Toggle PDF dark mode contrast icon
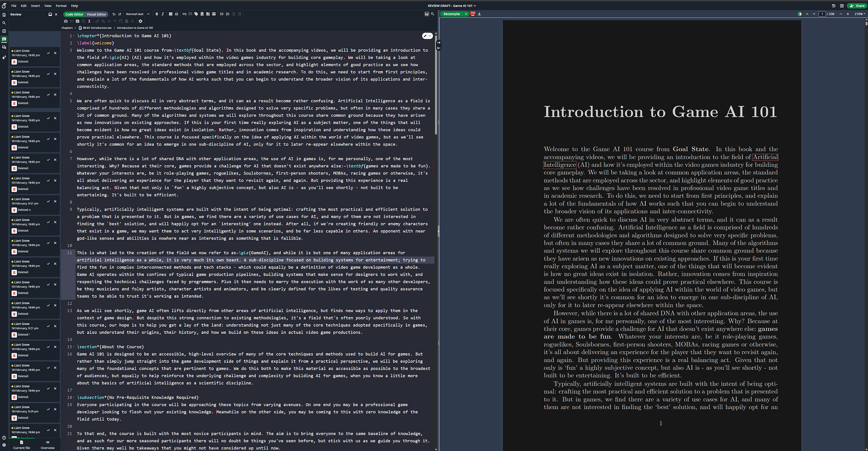Viewport: 868px width, 451px height. click(x=800, y=14)
